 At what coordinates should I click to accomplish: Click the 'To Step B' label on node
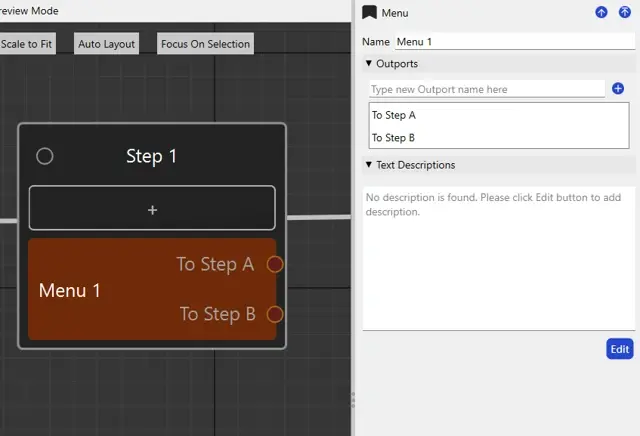pos(218,314)
